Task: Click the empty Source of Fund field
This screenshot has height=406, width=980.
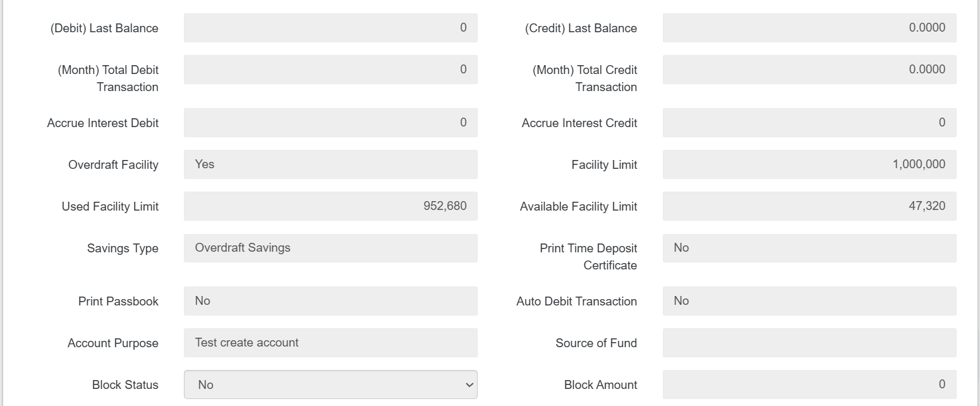Action: [809, 343]
